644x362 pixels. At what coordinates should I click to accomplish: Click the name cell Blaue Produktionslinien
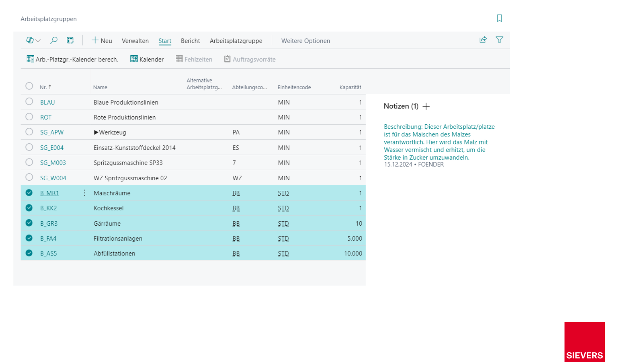[x=126, y=102]
